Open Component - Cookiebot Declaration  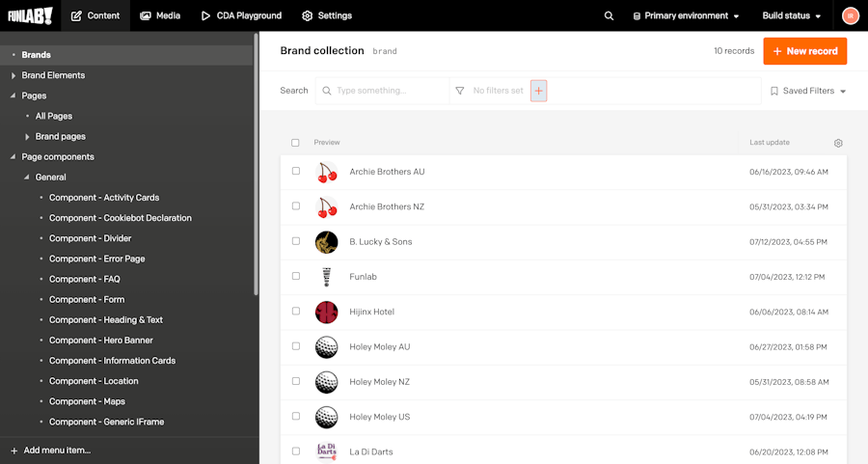121,218
